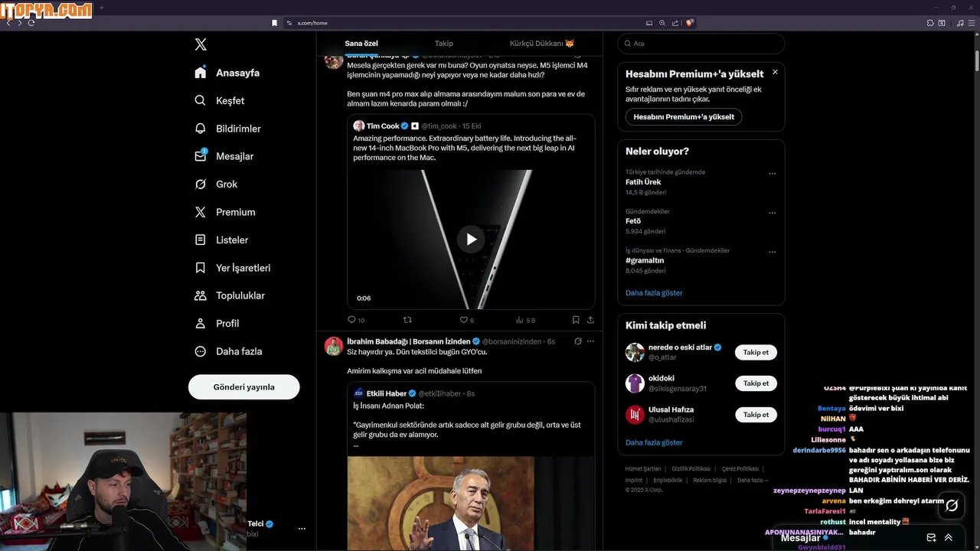Share the MacBook M5 post

pyautogui.click(x=590, y=320)
